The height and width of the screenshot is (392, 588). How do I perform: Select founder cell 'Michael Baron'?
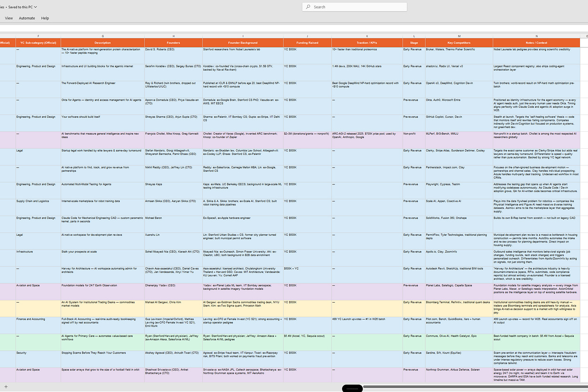pyautogui.click(x=174, y=225)
